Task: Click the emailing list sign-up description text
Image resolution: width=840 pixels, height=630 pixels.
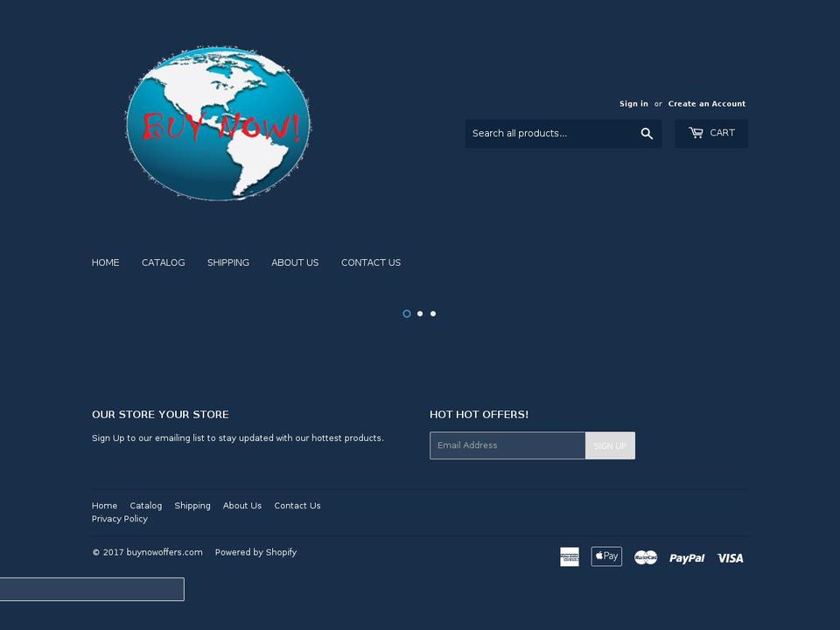Action: [x=238, y=438]
